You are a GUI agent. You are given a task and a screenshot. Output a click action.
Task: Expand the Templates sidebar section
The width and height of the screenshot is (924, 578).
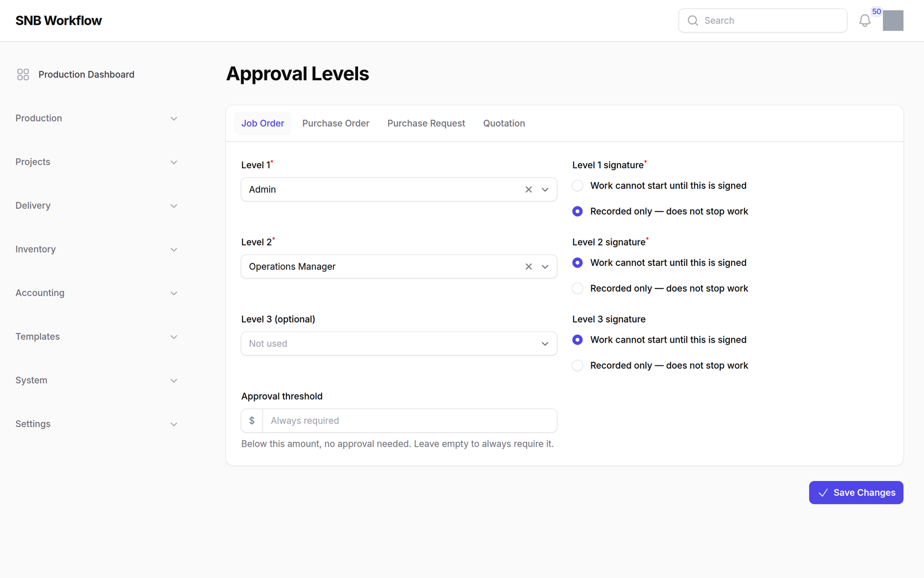[x=97, y=336]
